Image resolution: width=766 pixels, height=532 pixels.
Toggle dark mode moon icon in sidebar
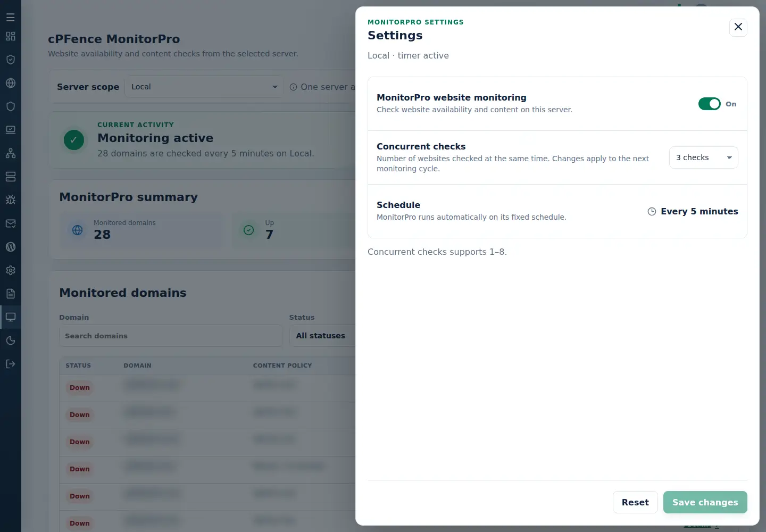11,340
